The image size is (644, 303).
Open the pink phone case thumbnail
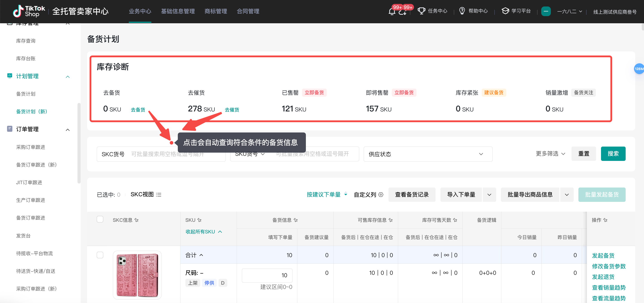pos(137,275)
